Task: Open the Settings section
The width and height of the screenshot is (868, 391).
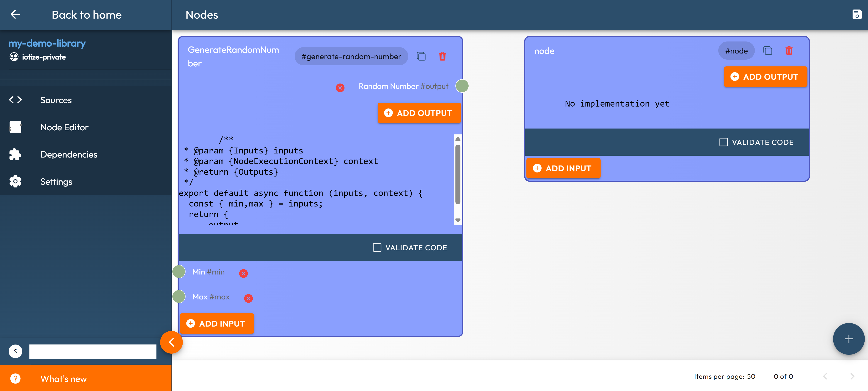Action: point(56,182)
